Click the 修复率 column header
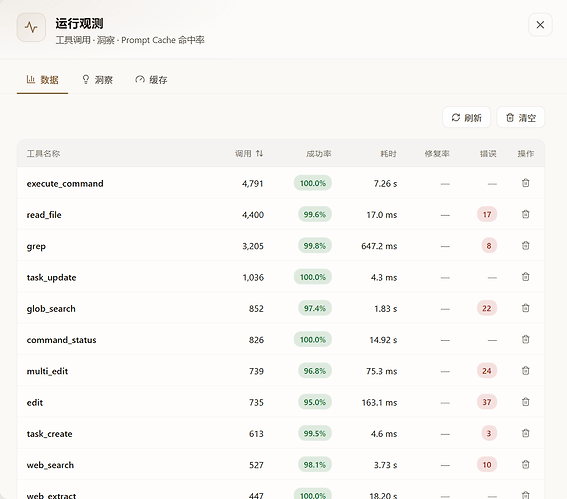567x499 pixels. (437, 154)
